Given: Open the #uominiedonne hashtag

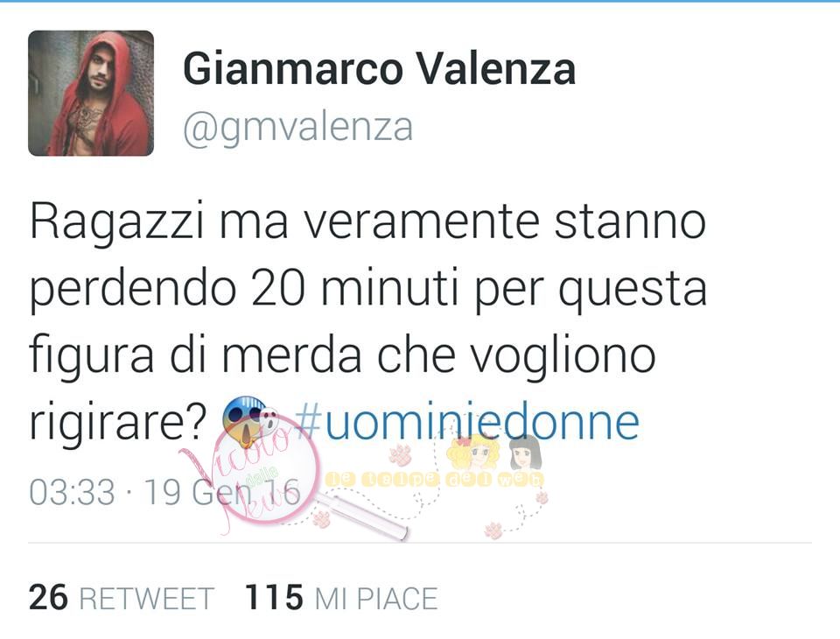Looking at the screenshot, I should click(467, 422).
